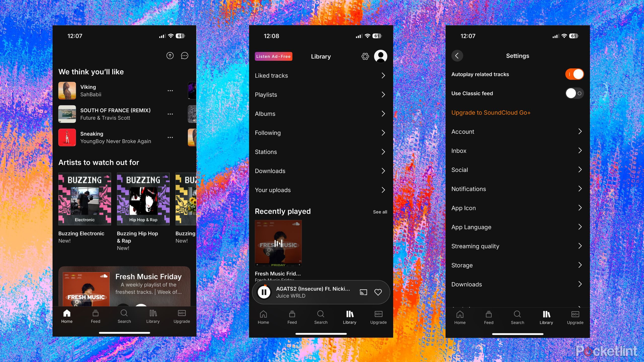The image size is (644, 362).
Task: Toggle Autoplay related tracks on/off
Action: (574, 74)
